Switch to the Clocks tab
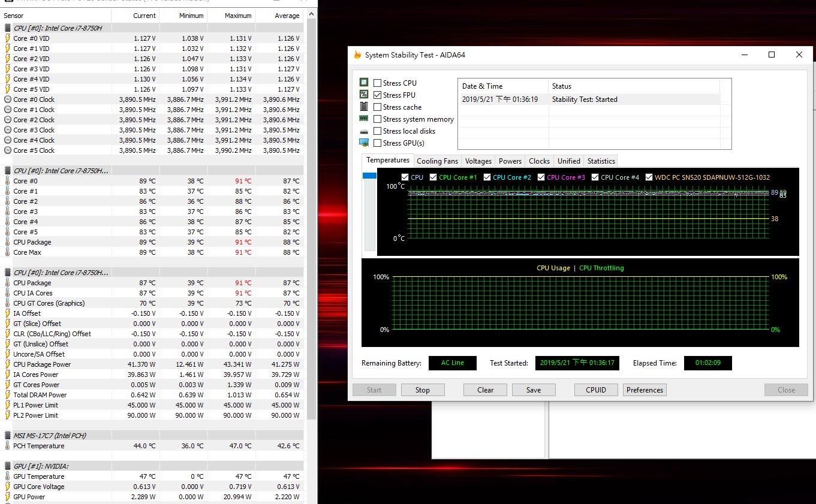 coord(540,161)
